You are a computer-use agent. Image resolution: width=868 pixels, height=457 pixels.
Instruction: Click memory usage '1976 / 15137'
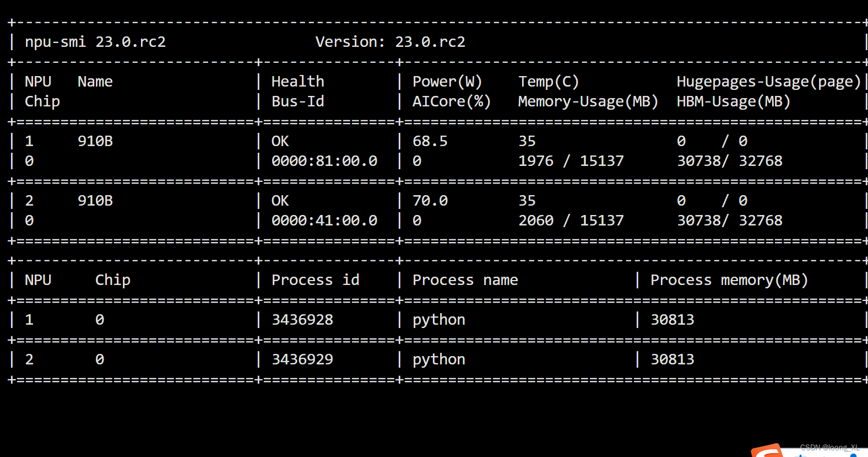[571, 161]
